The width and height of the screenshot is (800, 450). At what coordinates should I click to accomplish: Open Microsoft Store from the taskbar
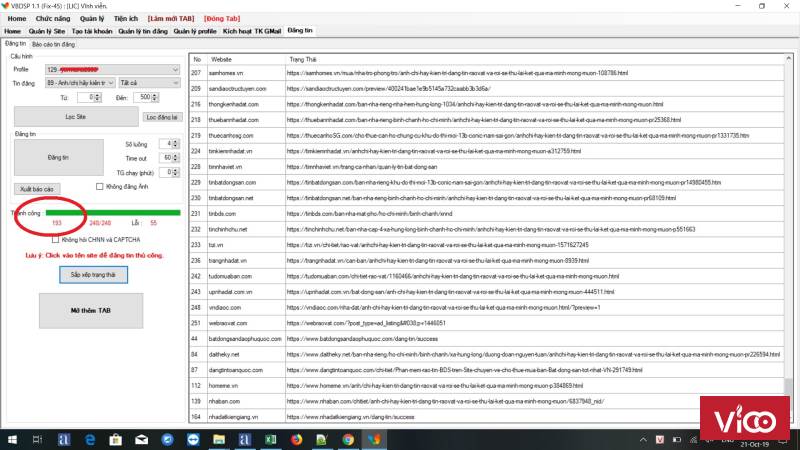coord(116,439)
